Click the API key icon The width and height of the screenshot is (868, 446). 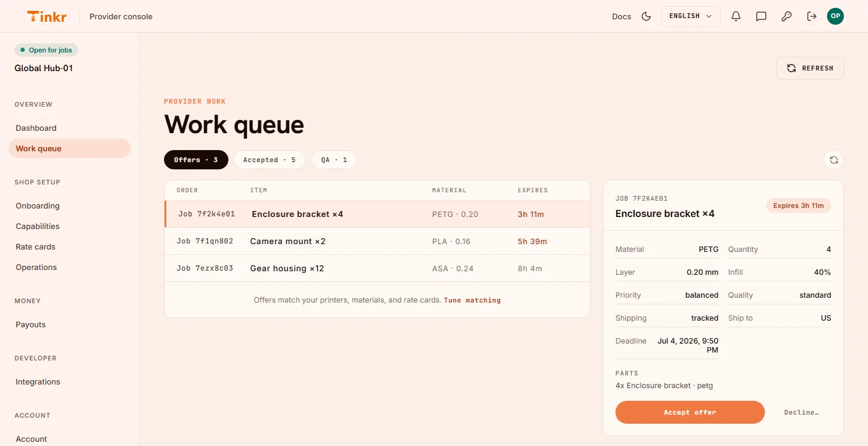pyautogui.click(x=787, y=16)
